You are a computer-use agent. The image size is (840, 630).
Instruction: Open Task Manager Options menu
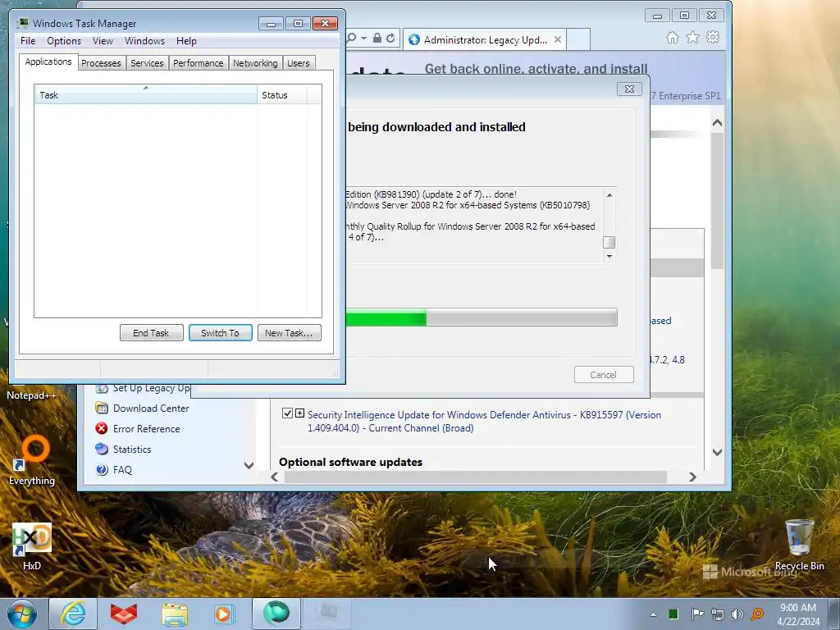click(x=64, y=41)
